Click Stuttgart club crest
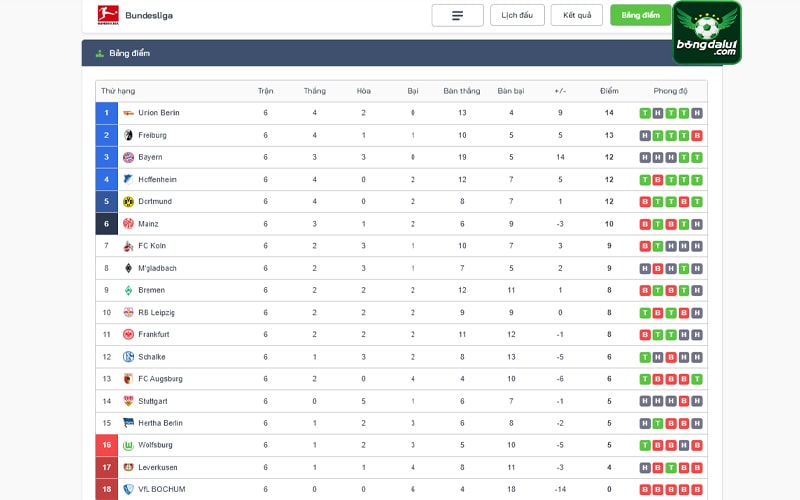The width and height of the screenshot is (800, 500). click(x=129, y=401)
